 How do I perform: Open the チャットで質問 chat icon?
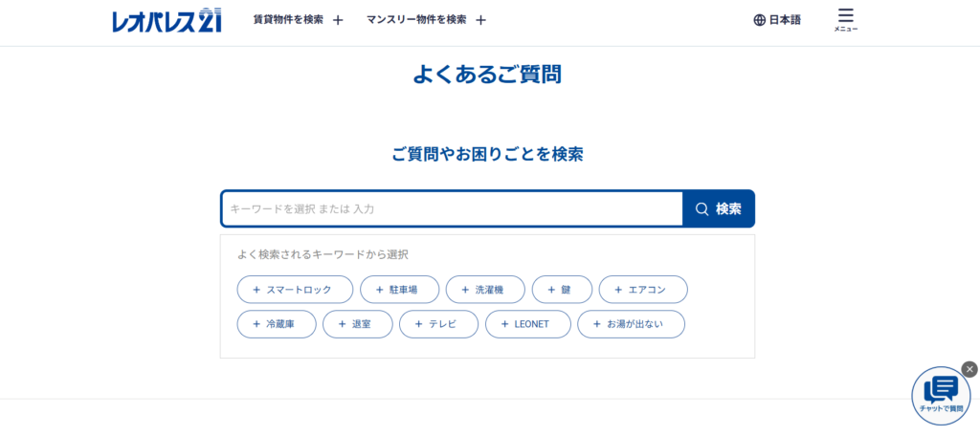940,395
